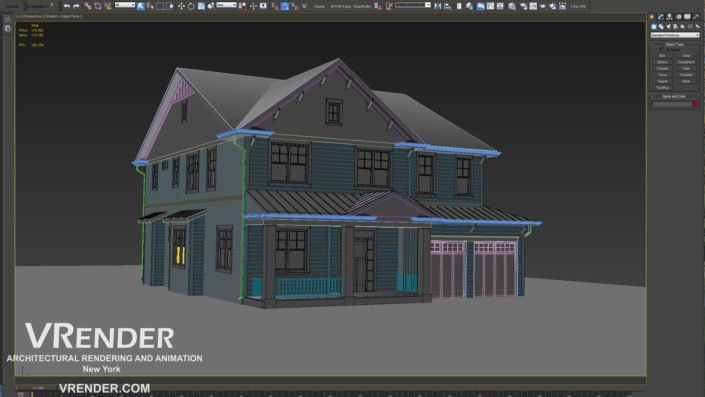Choose Rectangular Selection Region tool
This screenshot has width=705, height=397.
160,6
